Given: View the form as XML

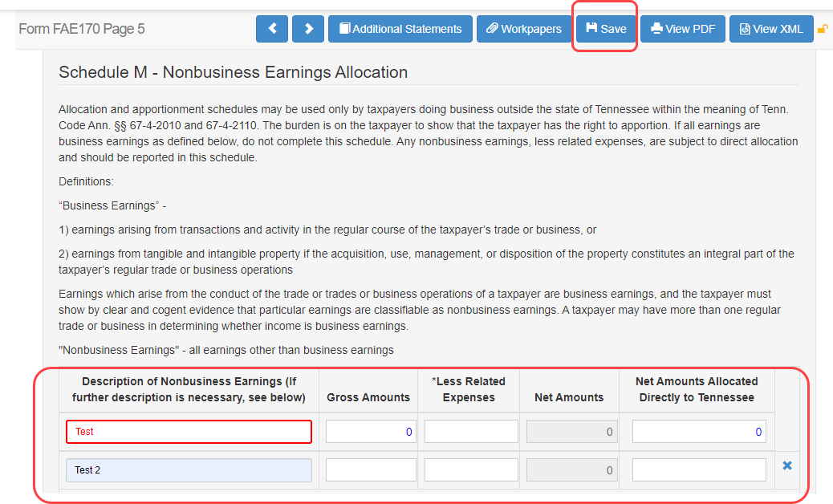Looking at the screenshot, I should (x=770, y=29).
